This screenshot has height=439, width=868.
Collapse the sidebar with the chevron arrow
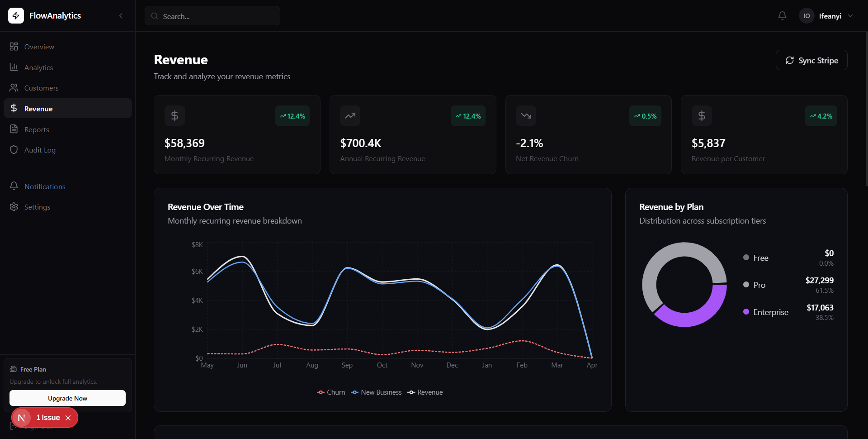point(121,15)
